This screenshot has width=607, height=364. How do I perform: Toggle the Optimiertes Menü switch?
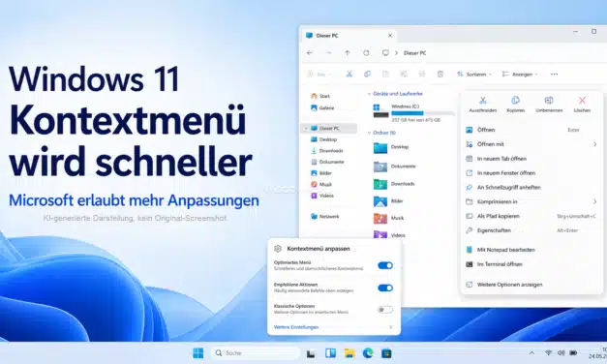click(385, 265)
